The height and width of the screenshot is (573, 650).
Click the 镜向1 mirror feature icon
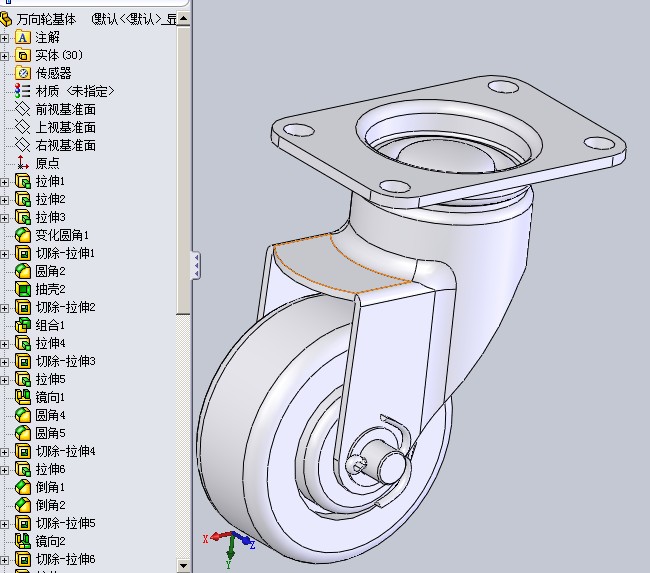[23, 397]
